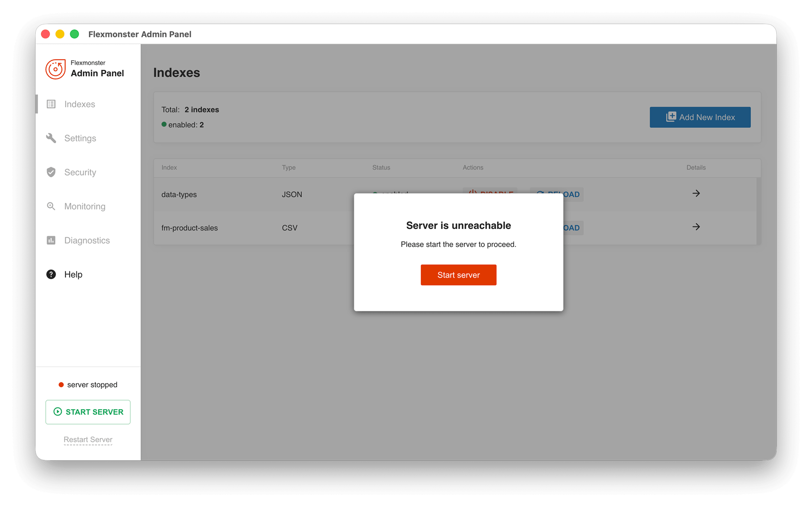Click the Monitoring magnifier icon
The width and height of the screenshot is (812, 507).
tap(51, 206)
